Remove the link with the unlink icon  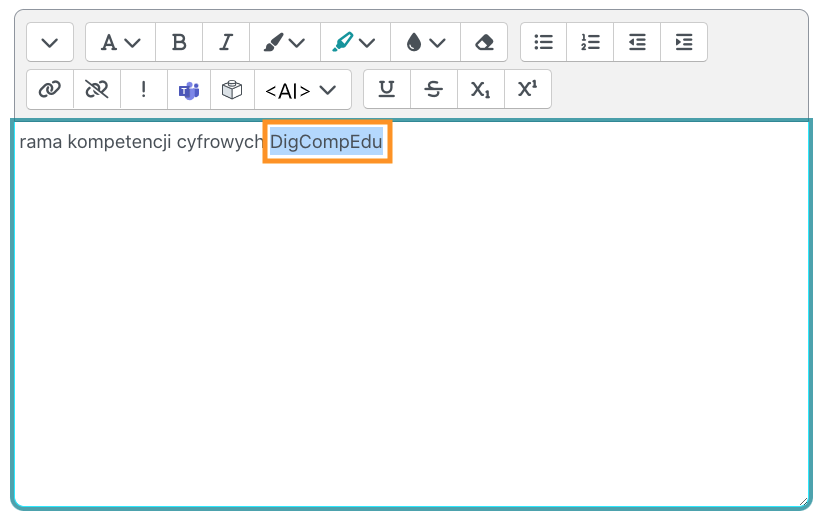pos(96,90)
